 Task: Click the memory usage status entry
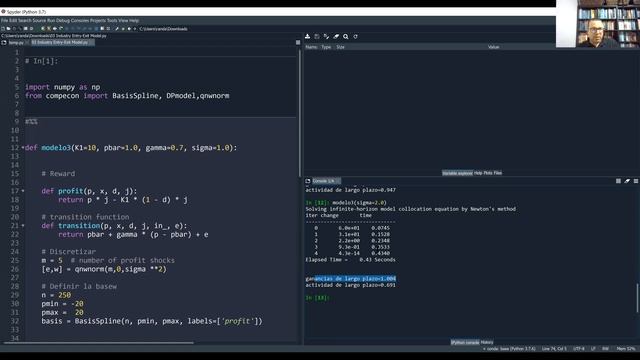click(626, 349)
